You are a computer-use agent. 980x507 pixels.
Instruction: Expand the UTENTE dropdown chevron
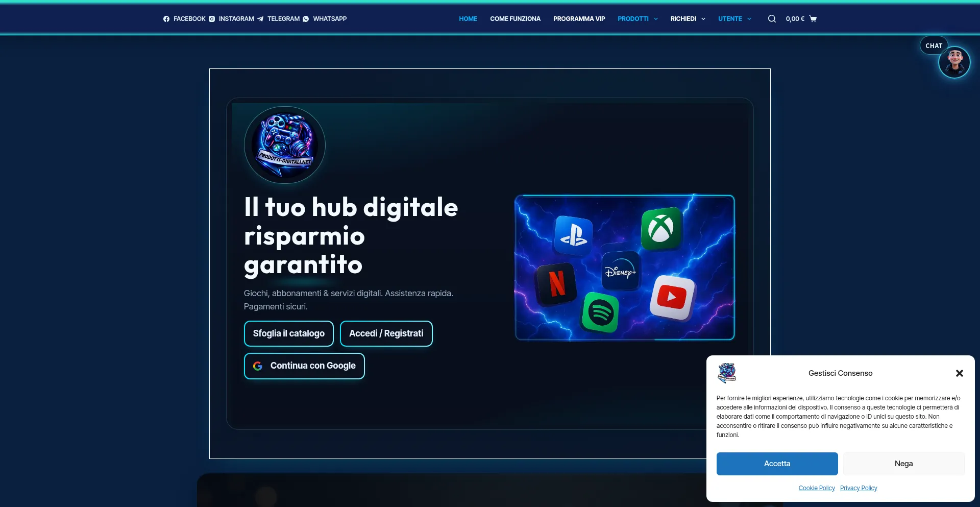[749, 19]
